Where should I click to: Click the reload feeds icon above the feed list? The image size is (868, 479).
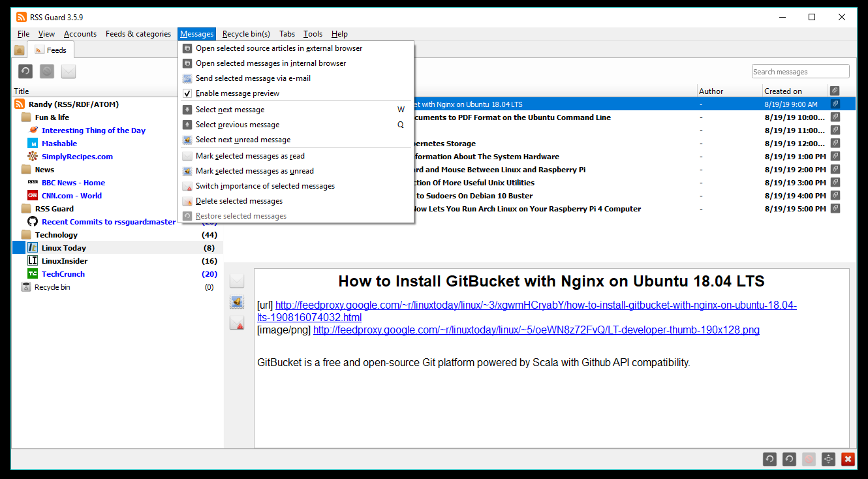coord(25,72)
